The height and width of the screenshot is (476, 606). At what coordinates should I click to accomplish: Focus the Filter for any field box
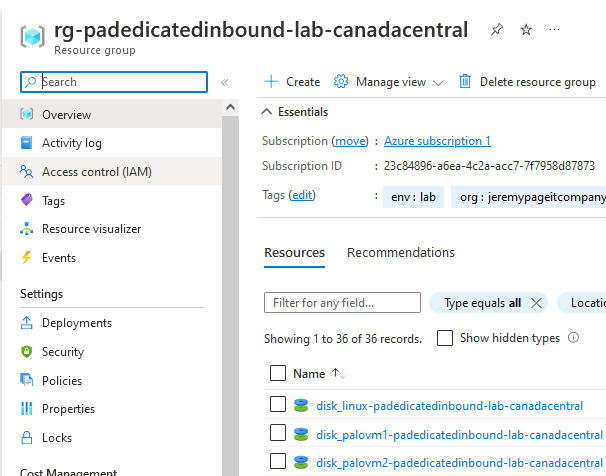point(342,302)
